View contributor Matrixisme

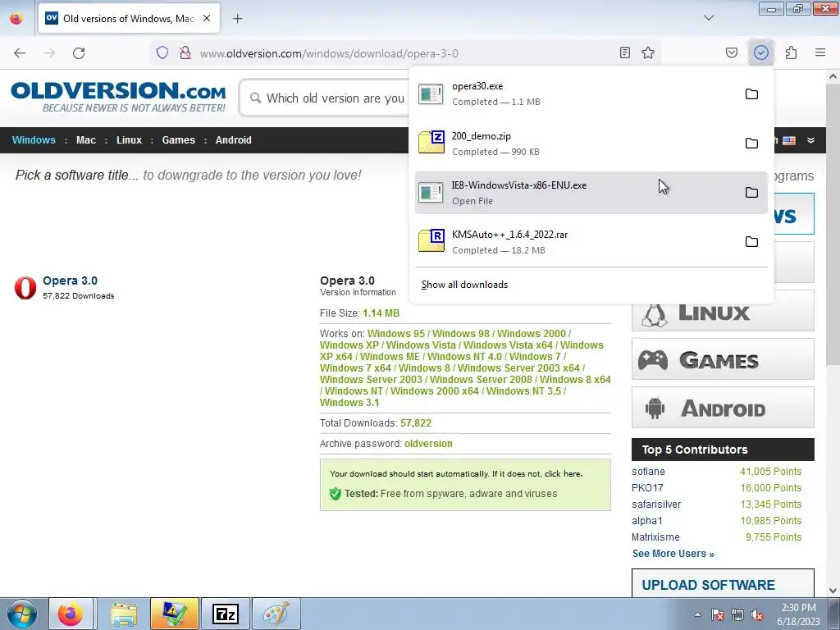click(x=655, y=537)
